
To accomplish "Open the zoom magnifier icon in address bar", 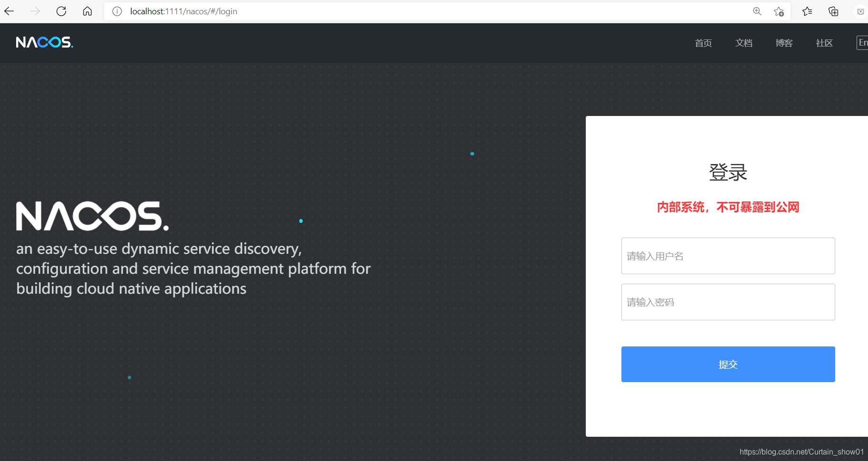I will [757, 11].
